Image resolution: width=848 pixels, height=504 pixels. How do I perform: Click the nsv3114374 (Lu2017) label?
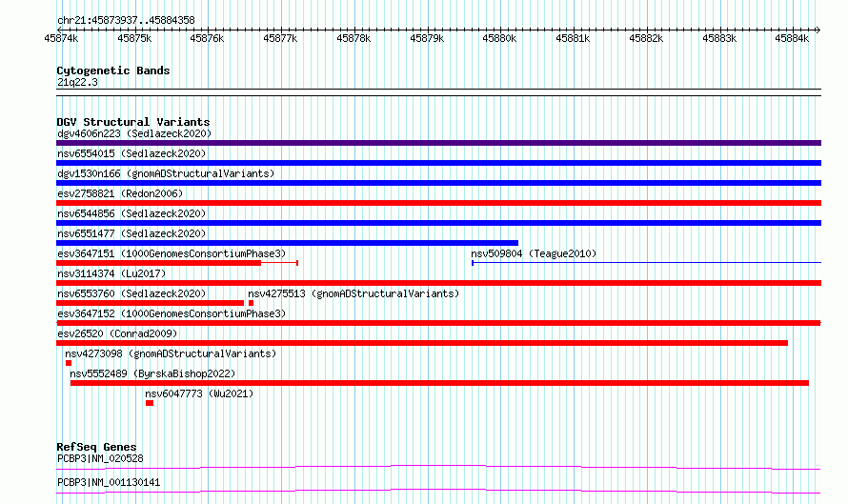(x=111, y=273)
